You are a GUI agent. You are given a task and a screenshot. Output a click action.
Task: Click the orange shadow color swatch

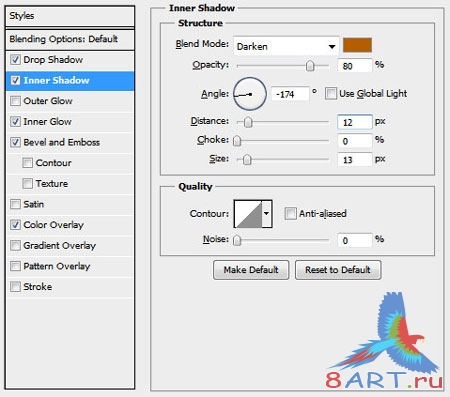[357, 45]
